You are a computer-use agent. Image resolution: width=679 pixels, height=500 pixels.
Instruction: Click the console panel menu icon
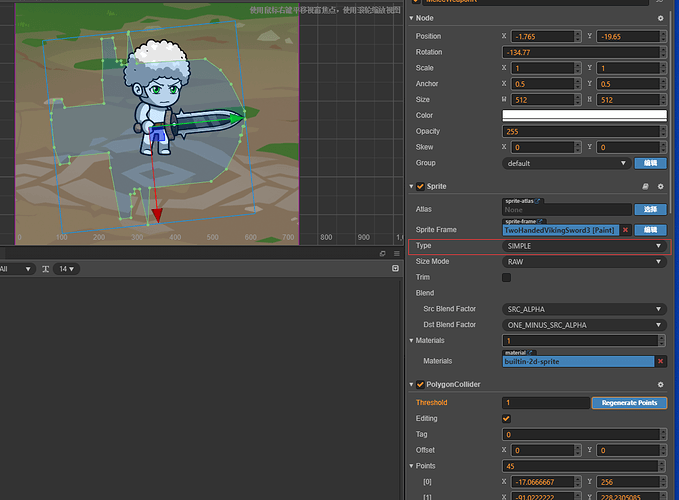point(395,254)
